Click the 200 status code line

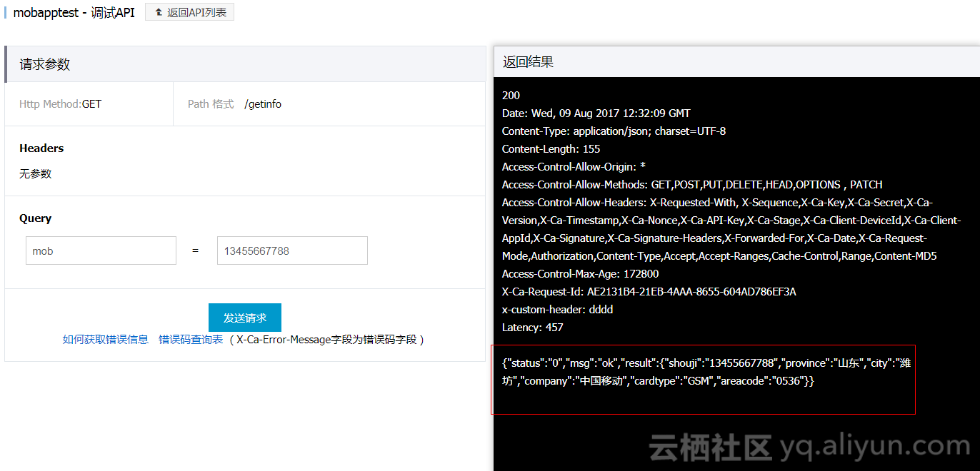pos(511,96)
